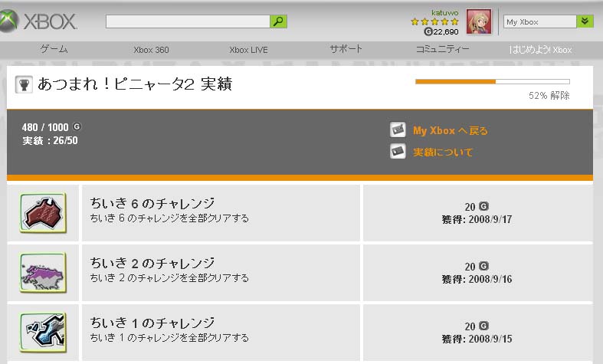Click the G icon in the 2008/9/15 row
The image size is (603, 364).
[x=483, y=326]
